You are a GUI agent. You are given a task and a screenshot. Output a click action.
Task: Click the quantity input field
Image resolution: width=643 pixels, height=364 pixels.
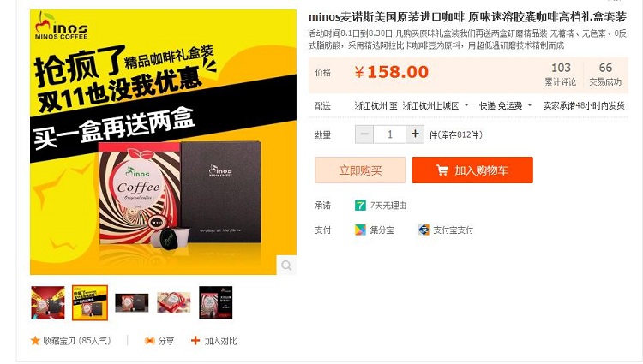pyautogui.click(x=389, y=134)
